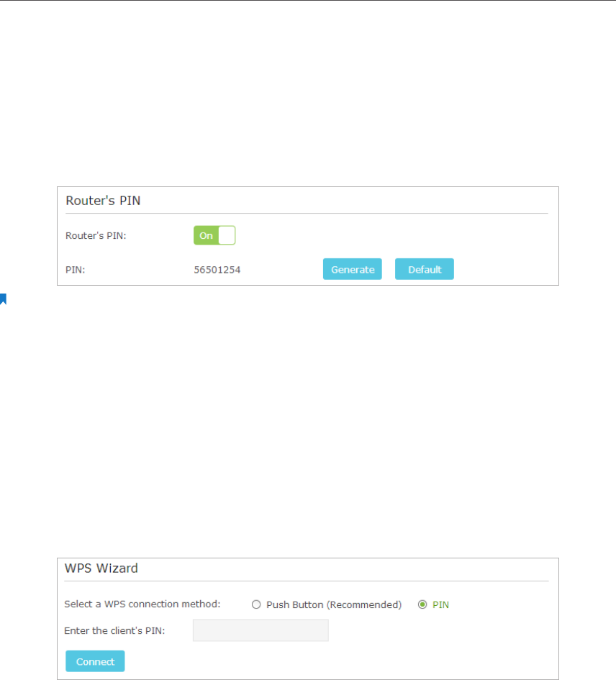Restore PIN with the Default button
Screen dimensions: 616x680
tap(425, 269)
